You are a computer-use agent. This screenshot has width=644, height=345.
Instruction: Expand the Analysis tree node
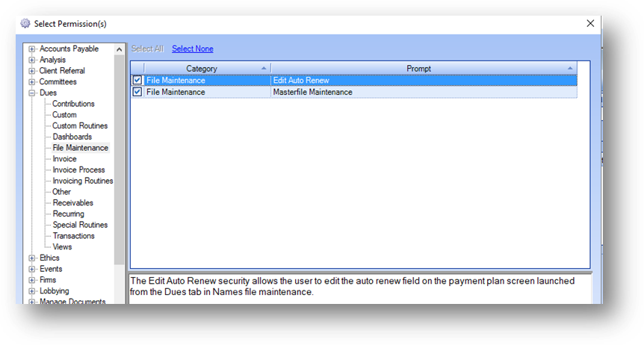[x=32, y=60]
